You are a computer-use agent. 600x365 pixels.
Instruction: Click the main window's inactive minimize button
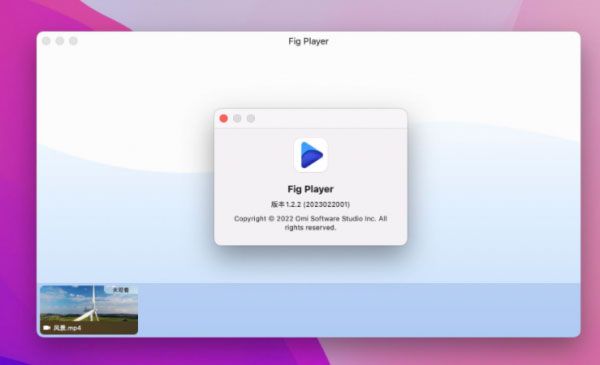tap(60, 41)
